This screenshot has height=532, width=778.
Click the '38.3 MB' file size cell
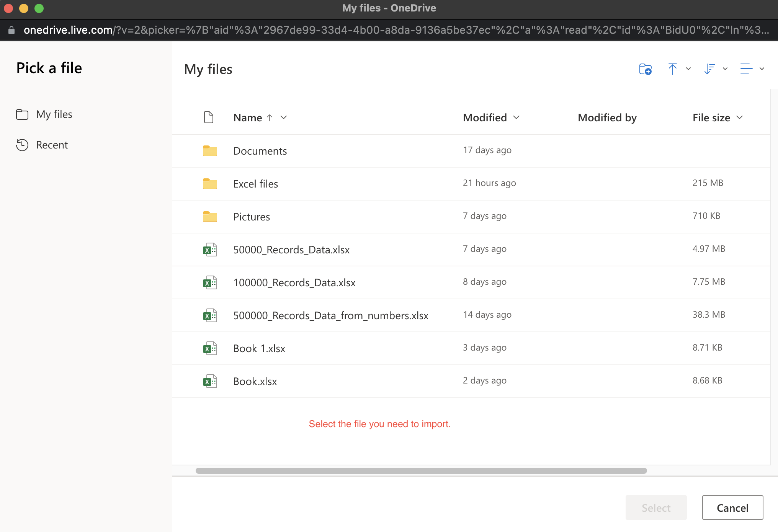click(x=709, y=315)
